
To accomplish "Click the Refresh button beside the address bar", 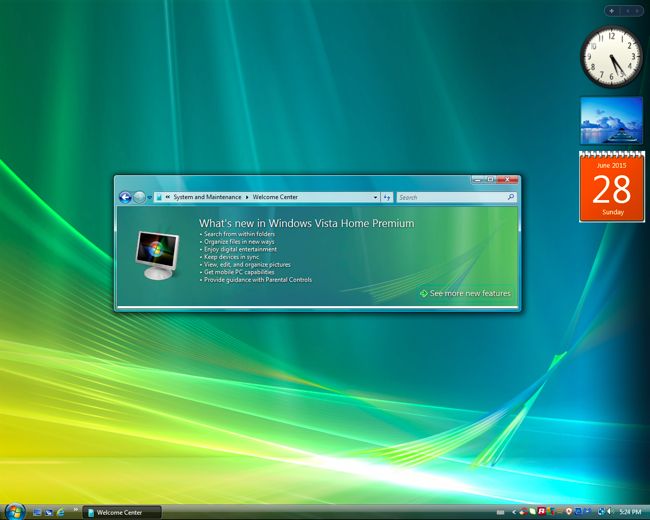I will [x=387, y=197].
